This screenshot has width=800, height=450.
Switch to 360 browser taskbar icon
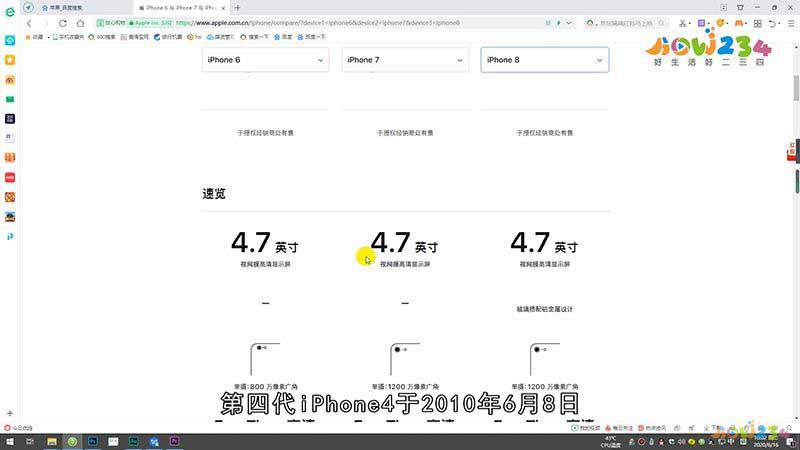click(72, 442)
